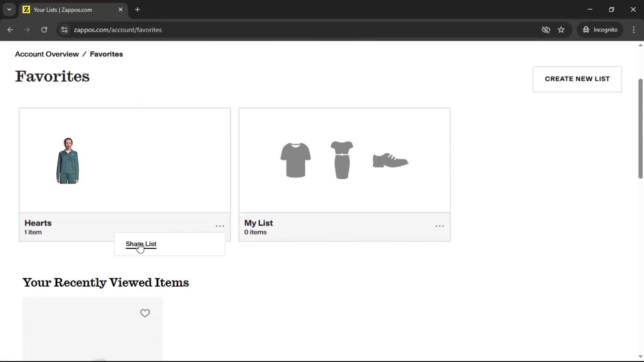Open the Hearts list options menu
This screenshot has width=644, height=362.
click(x=220, y=226)
